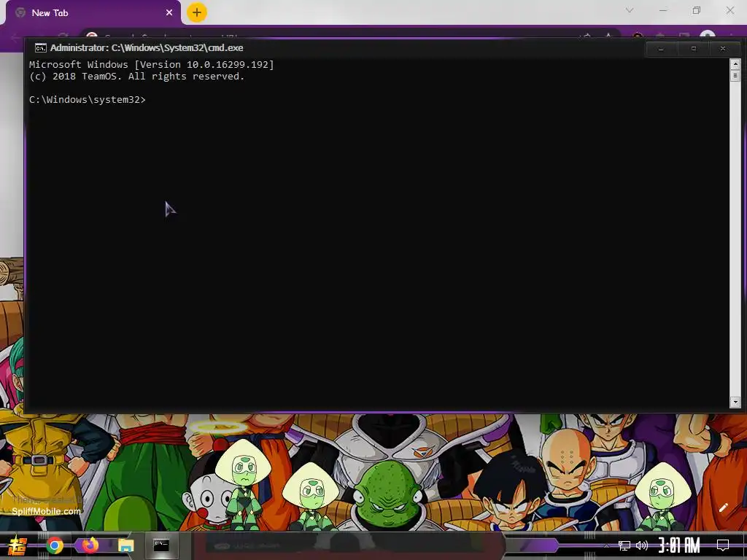The width and height of the screenshot is (747, 560).
Task: Open Firefox from the taskbar
Action: click(x=90, y=545)
